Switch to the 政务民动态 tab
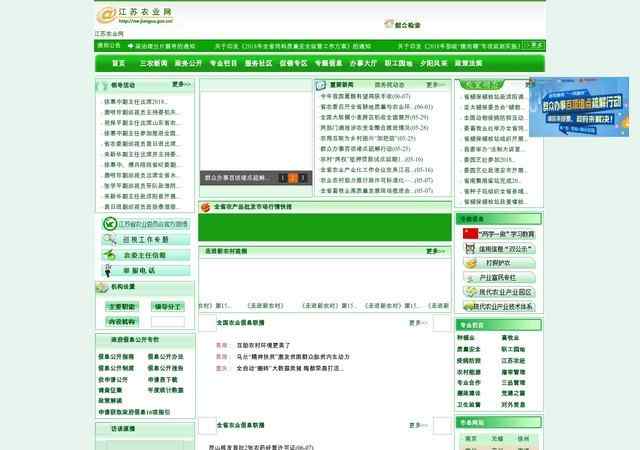Image resolution: width=640 pixels, height=450 pixels. click(389, 85)
